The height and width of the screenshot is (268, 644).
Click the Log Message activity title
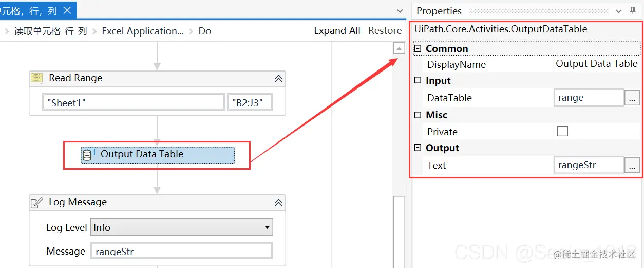[x=78, y=202]
